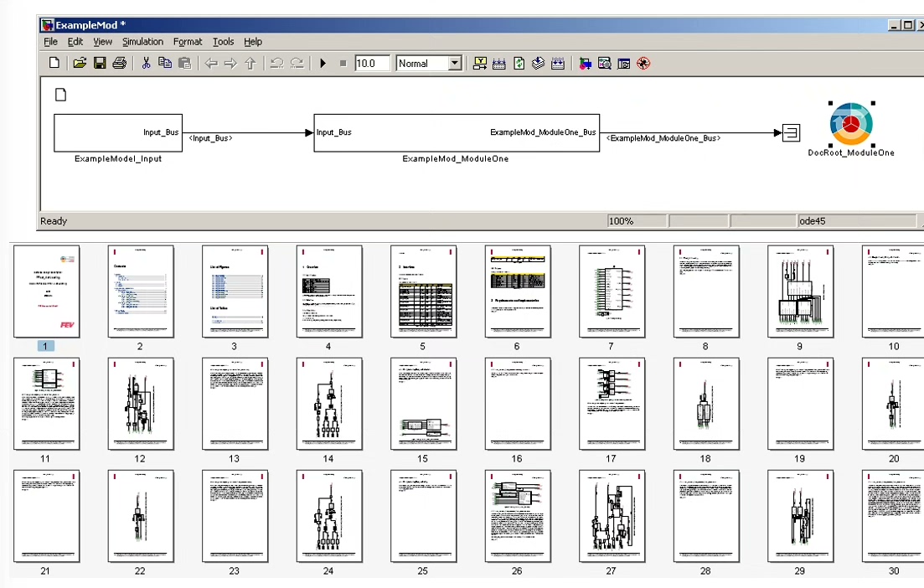Print the model using printer icon
Screen dimensions: 924x588
pyautogui.click(x=120, y=63)
